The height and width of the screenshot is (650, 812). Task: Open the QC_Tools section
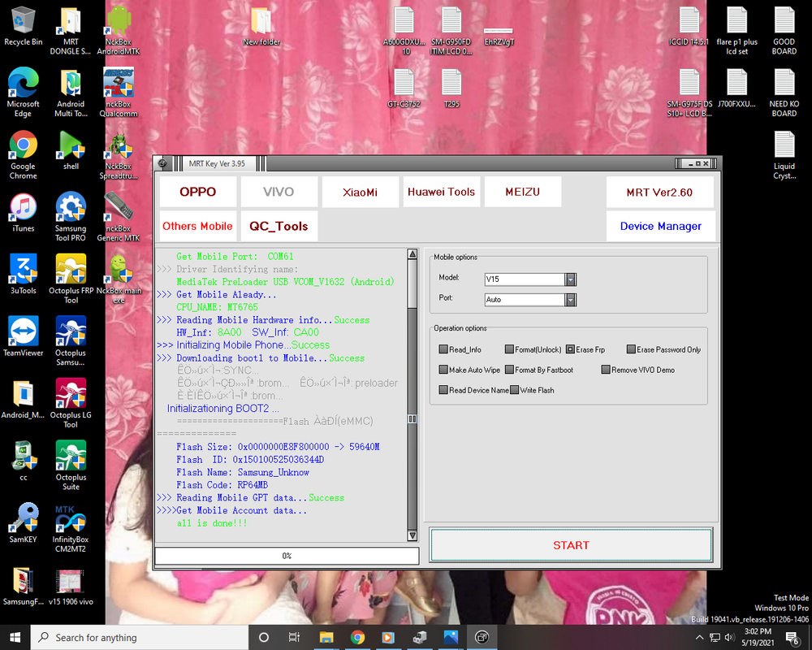tap(279, 226)
